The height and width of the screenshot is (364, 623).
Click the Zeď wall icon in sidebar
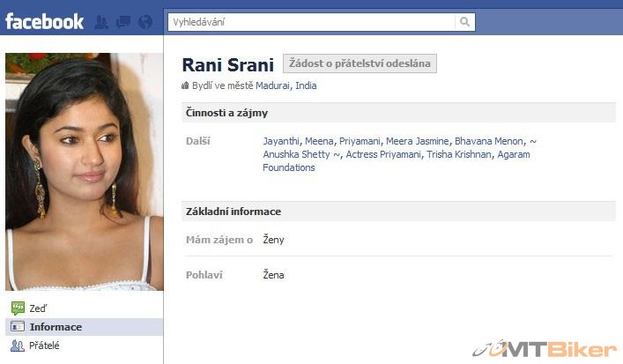coord(17,308)
